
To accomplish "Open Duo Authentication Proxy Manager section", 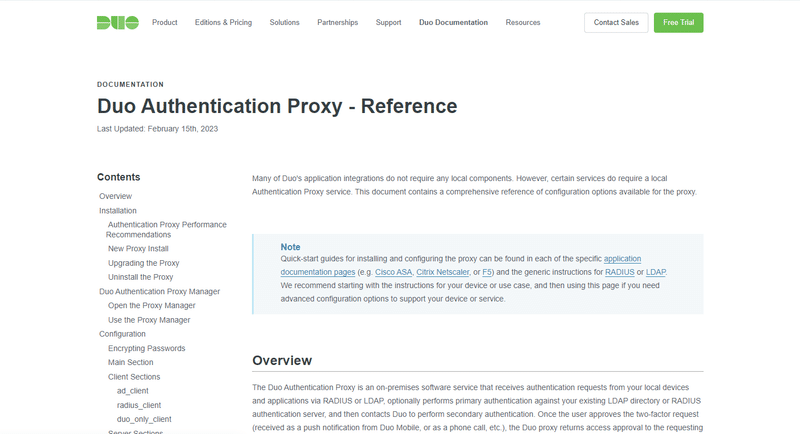I will 160,291.
